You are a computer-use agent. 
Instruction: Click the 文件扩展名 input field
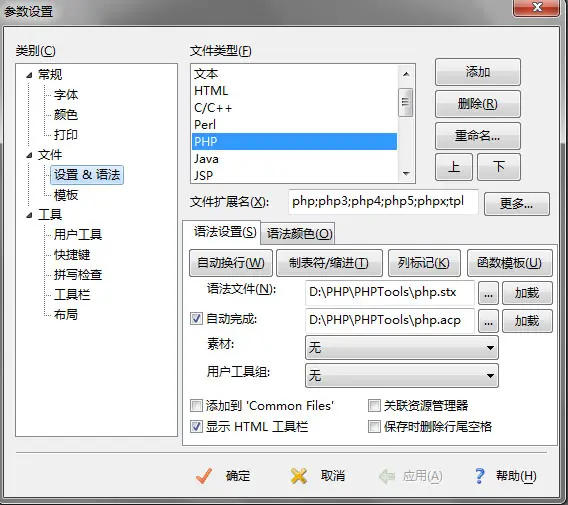point(383,201)
